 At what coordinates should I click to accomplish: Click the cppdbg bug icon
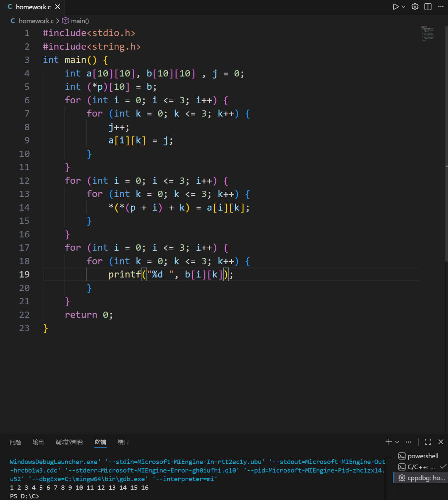(x=402, y=478)
